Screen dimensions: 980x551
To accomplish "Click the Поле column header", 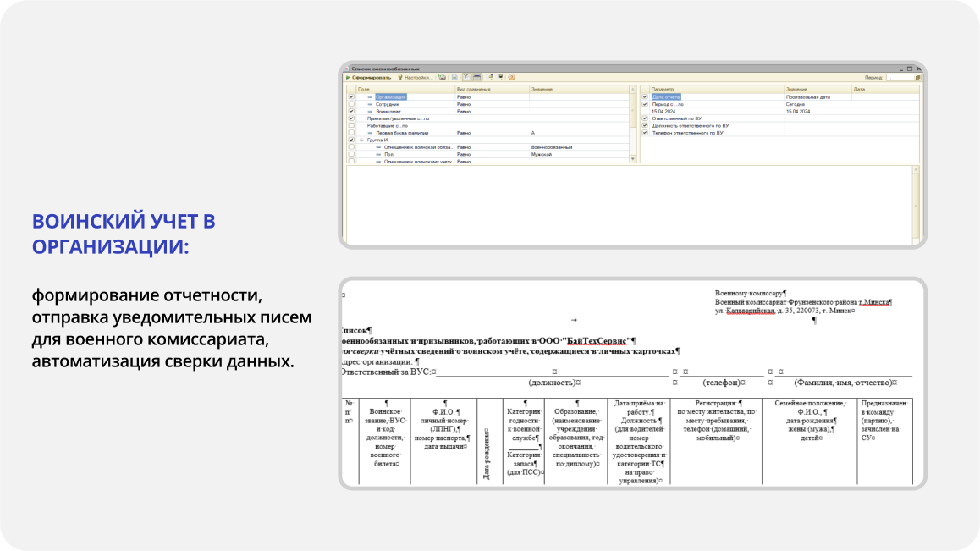I will 405,90.
